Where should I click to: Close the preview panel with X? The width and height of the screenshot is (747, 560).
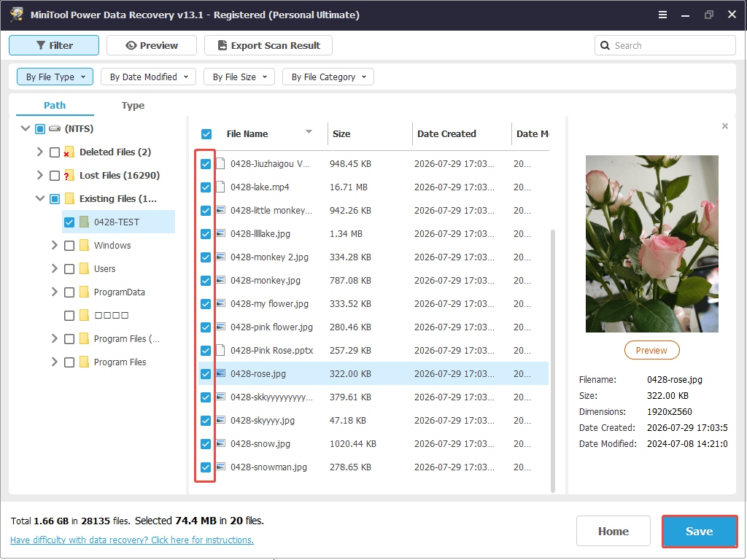(x=724, y=126)
